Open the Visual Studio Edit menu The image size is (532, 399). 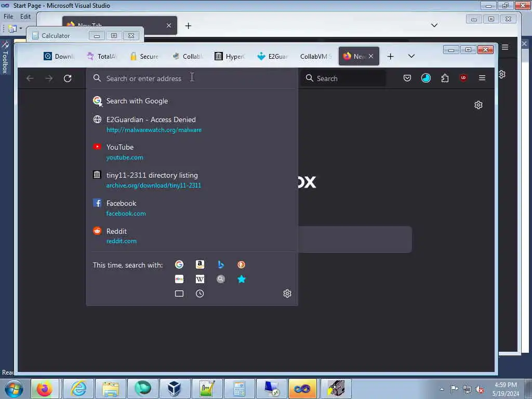[25, 16]
